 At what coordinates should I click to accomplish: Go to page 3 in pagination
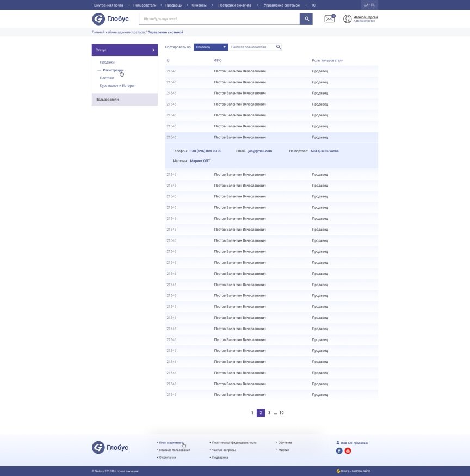point(269,412)
